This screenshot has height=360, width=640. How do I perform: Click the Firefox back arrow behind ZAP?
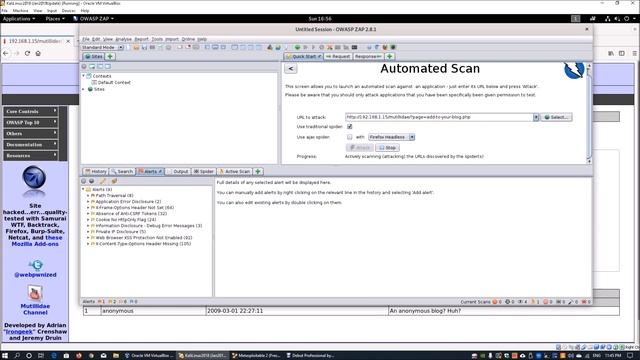click(x=6, y=53)
